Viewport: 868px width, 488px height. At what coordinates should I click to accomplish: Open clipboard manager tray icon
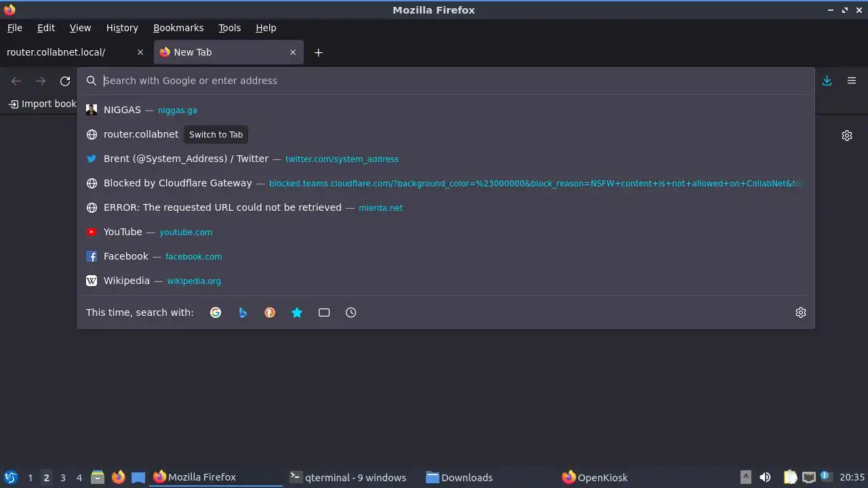(x=791, y=477)
